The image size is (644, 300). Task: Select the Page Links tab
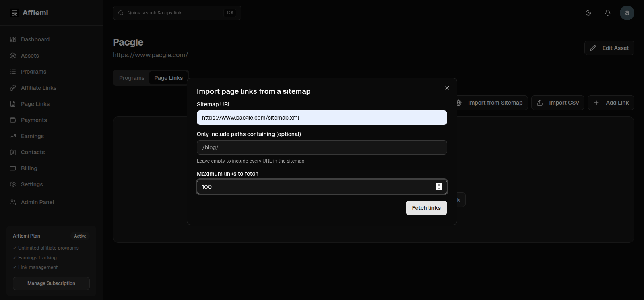pos(168,78)
